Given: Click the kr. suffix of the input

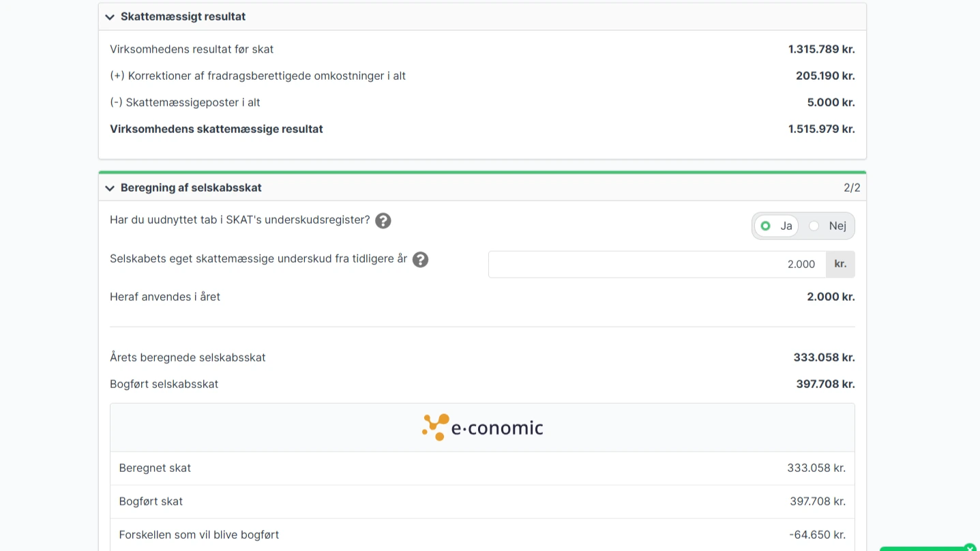Looking at the screenshot, I should tap(840, 265).
